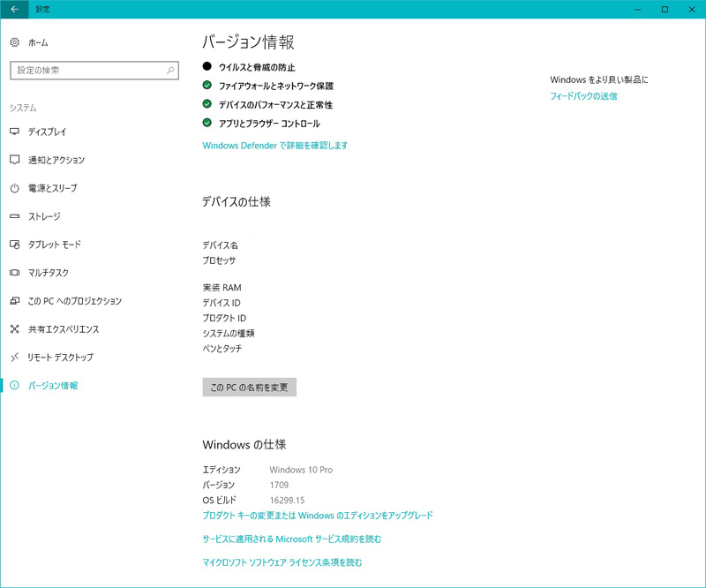Click the app & browser control check icon

207,123
